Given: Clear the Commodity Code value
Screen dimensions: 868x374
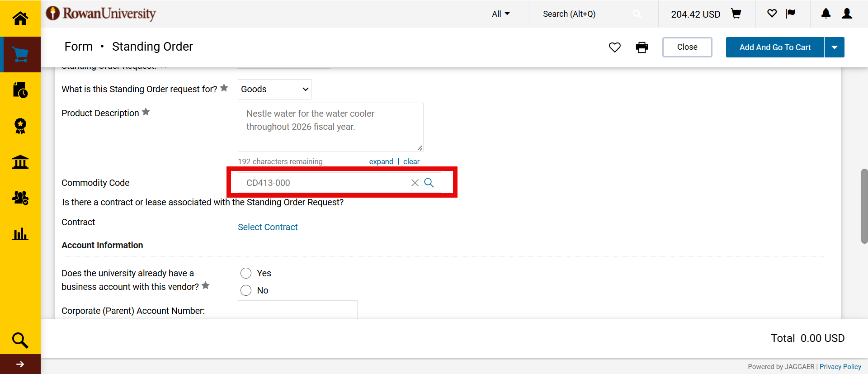Looking at the screenshot, I should pyautogui.click(x=415, y=183).
